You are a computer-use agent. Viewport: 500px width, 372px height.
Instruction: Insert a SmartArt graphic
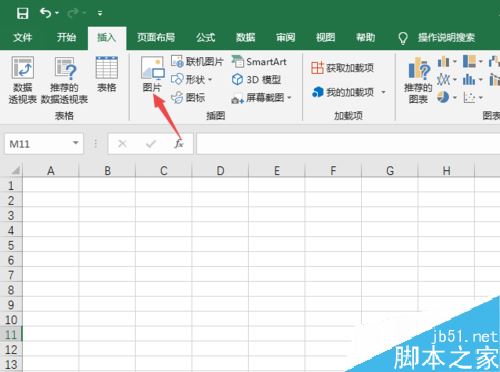pos(259,61)
